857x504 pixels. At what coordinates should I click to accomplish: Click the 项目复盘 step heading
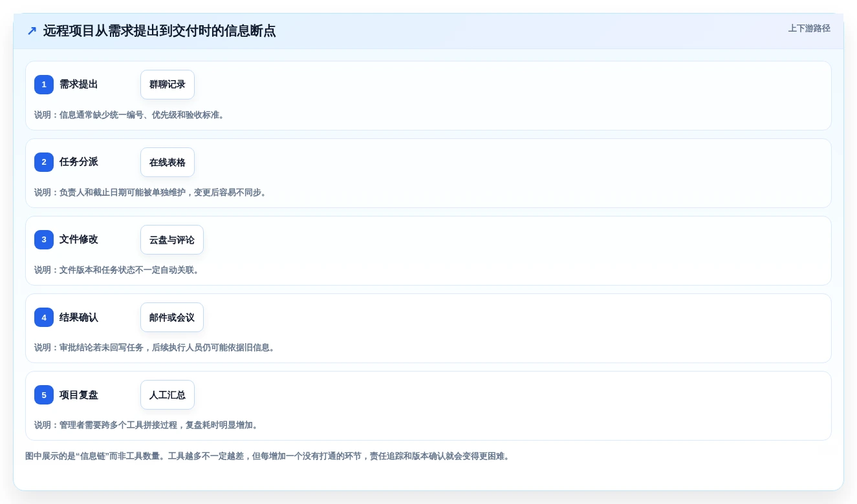point(79,395)
